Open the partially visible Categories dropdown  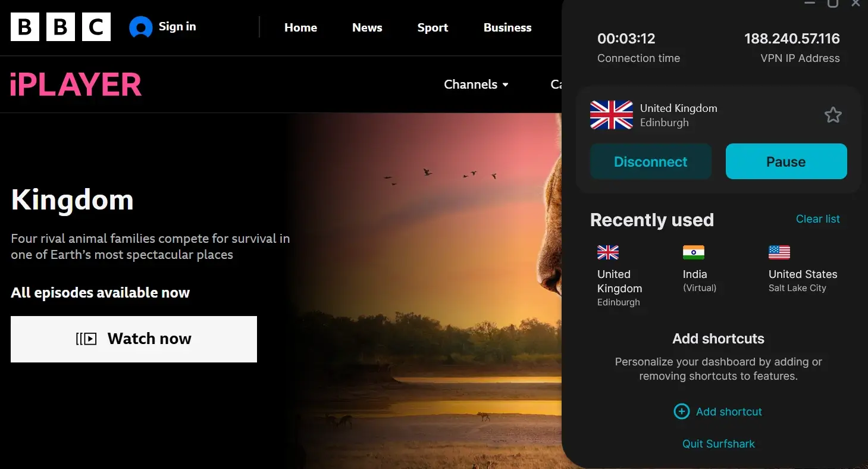click(x=557, y=84)
